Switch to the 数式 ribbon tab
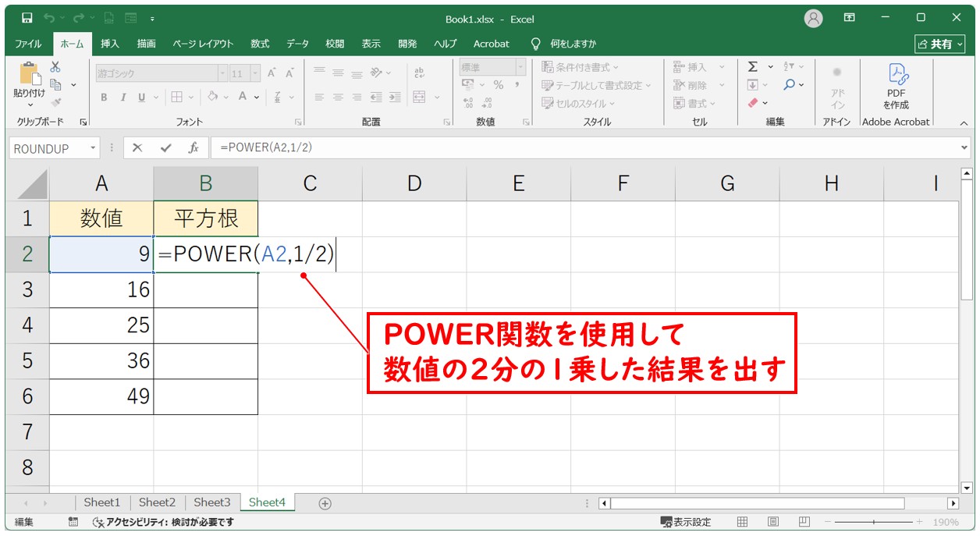This screenshot has width=980, height=536. tap(260, 44)
